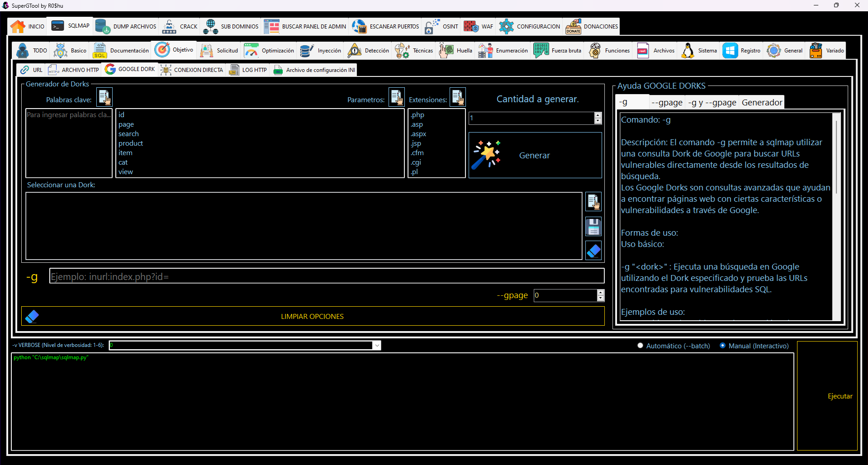Open the BUSCAR PANEL DE ADMIN icon
Viewport: 868px width, 465px height.
(271, 26)
